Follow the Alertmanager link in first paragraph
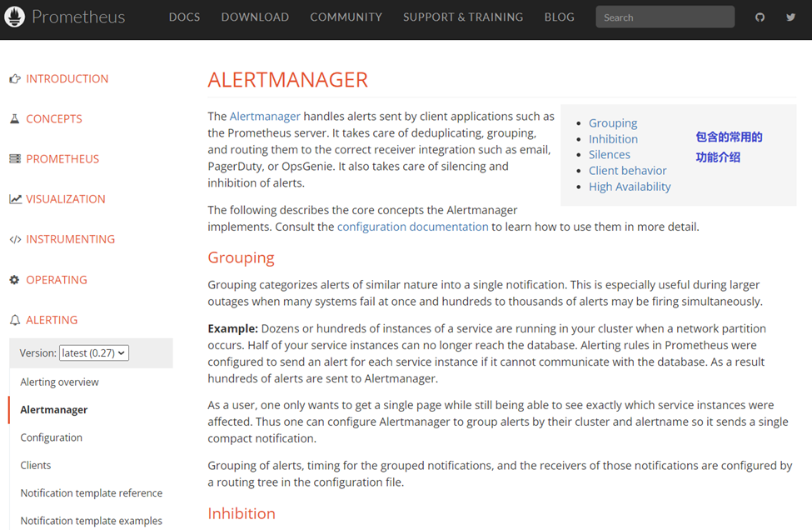The image size is (812, 530). click(265, 116)
